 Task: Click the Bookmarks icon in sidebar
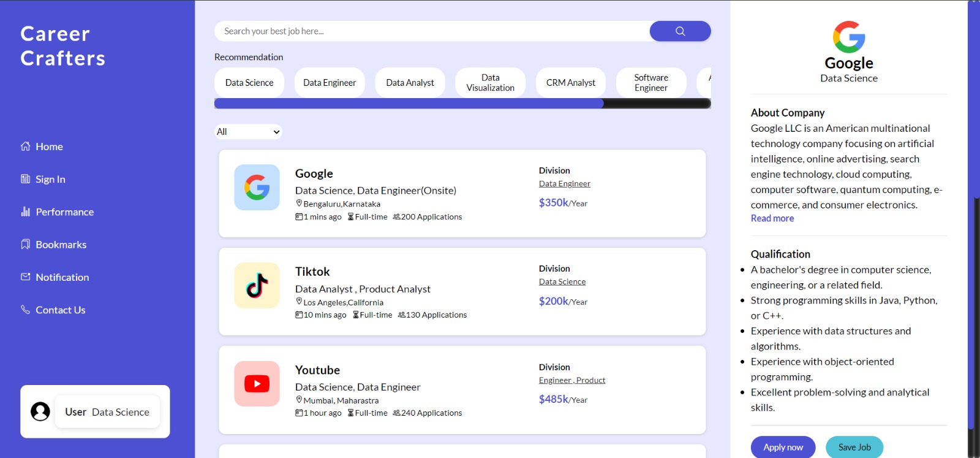pos(25,245)
